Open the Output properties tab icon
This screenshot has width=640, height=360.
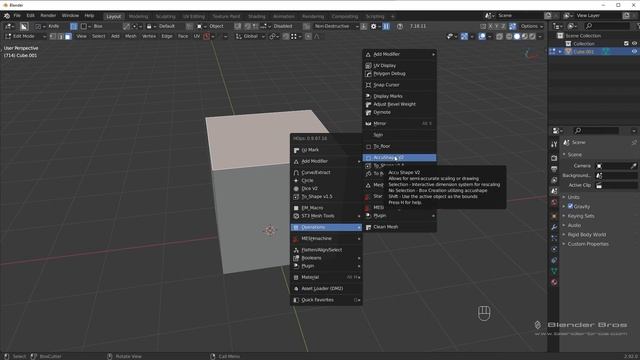tap(554, 169)
